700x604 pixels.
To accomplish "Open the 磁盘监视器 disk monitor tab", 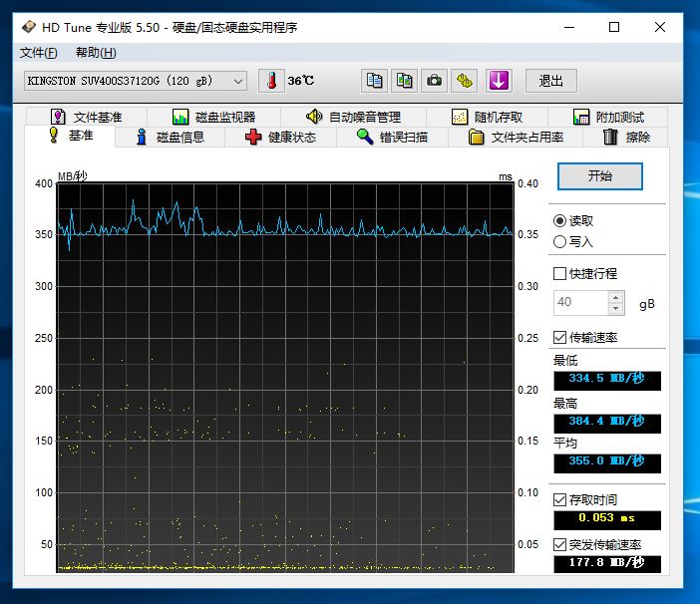I will point(213,117).
